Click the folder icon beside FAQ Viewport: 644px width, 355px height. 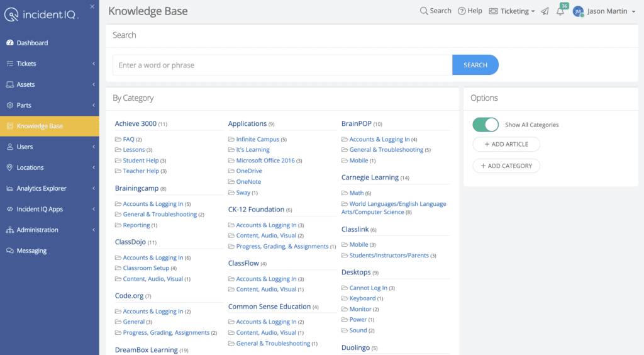(x=118, y=139)
